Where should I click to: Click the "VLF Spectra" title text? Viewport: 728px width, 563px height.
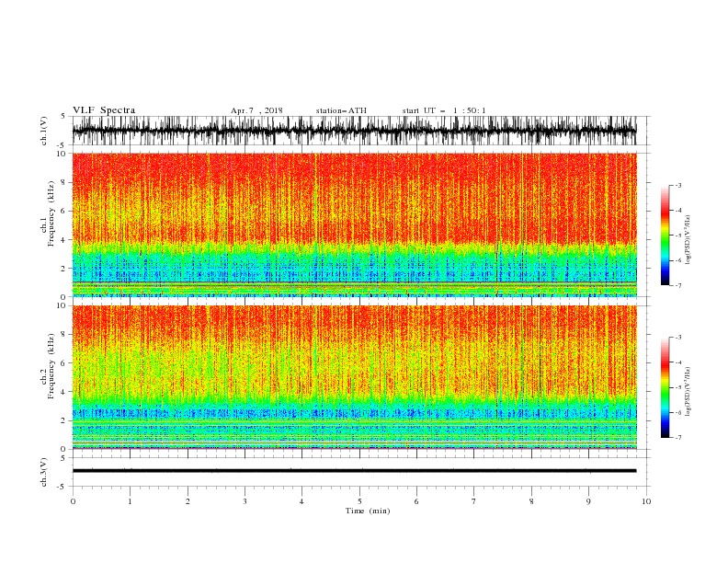click(x=104, y=110)
